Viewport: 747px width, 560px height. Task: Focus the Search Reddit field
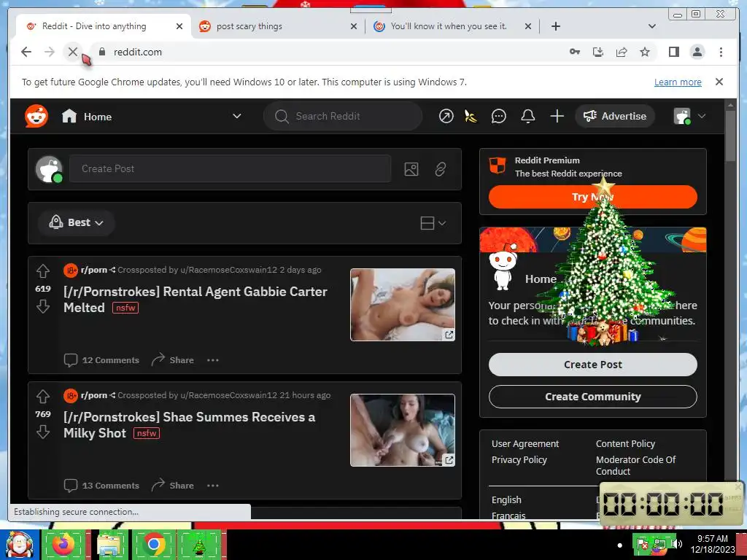click(x=343, y=116)
